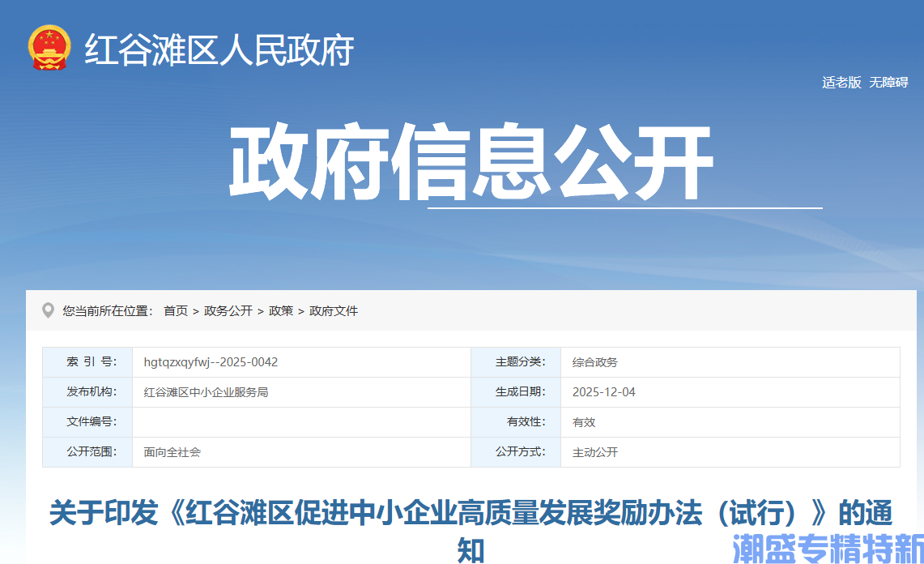Viewport: 924px width, 564px height.
Task: Click disclosure scope 面向全社会
Action: (172, 452)
